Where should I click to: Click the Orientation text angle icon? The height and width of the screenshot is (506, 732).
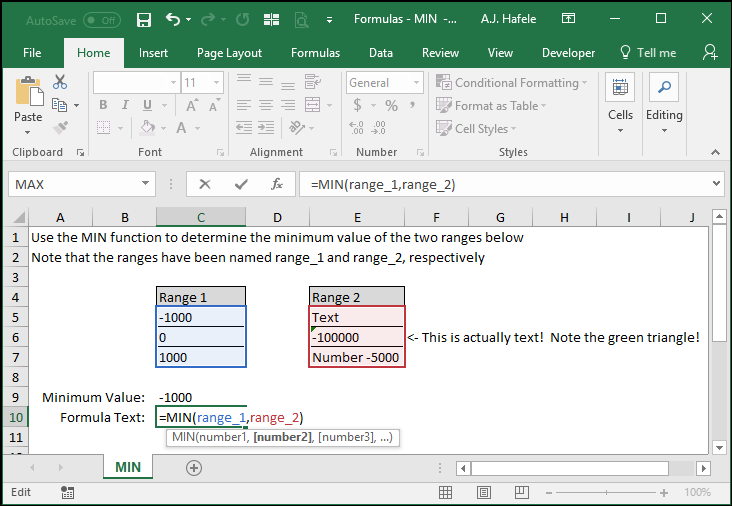297,127
